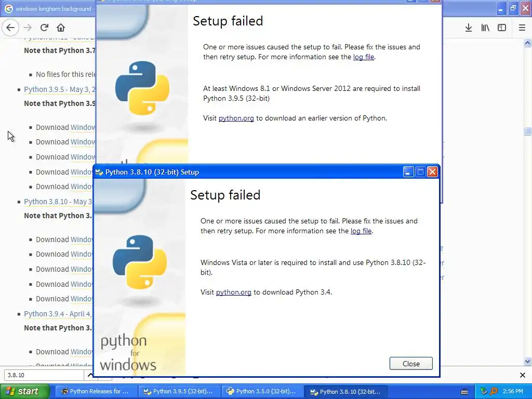Open Python 3.9.4 - April 4 release link
Viewport: 532px width, 399px height.
[58, 314]
